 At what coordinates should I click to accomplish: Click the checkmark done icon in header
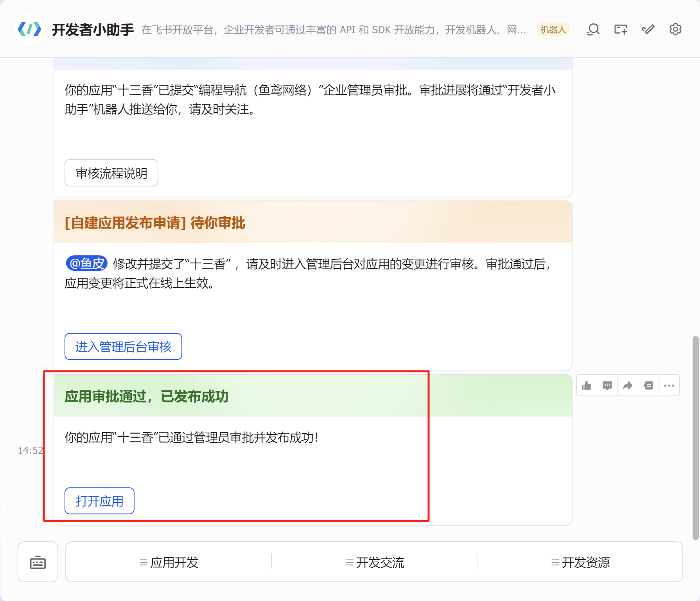click(x=648, y=30)
